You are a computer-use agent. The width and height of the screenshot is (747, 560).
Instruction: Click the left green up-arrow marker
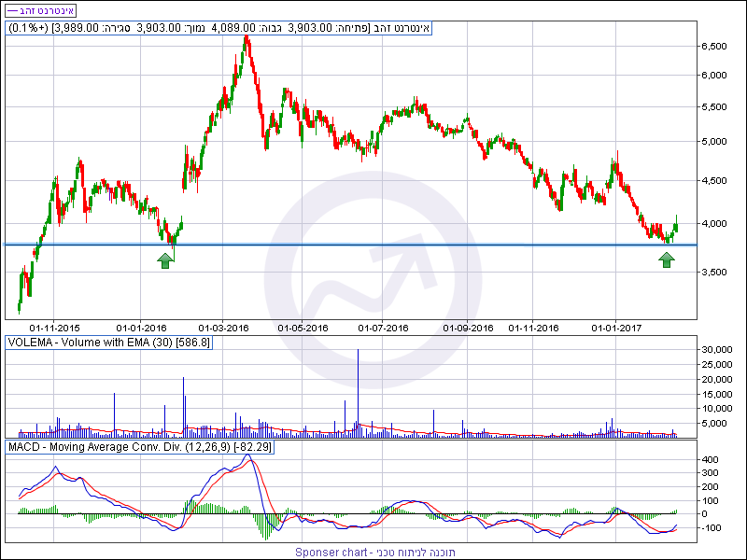(x=165, y=260)
